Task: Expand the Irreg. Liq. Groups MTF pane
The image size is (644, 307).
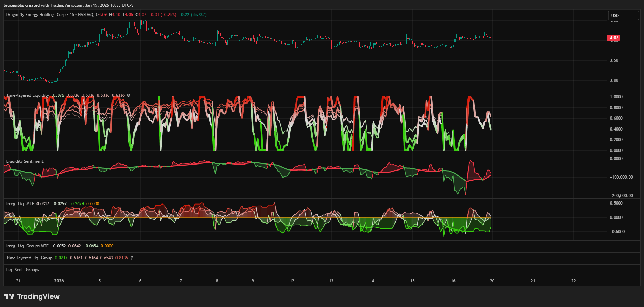Action: [27, 246]
